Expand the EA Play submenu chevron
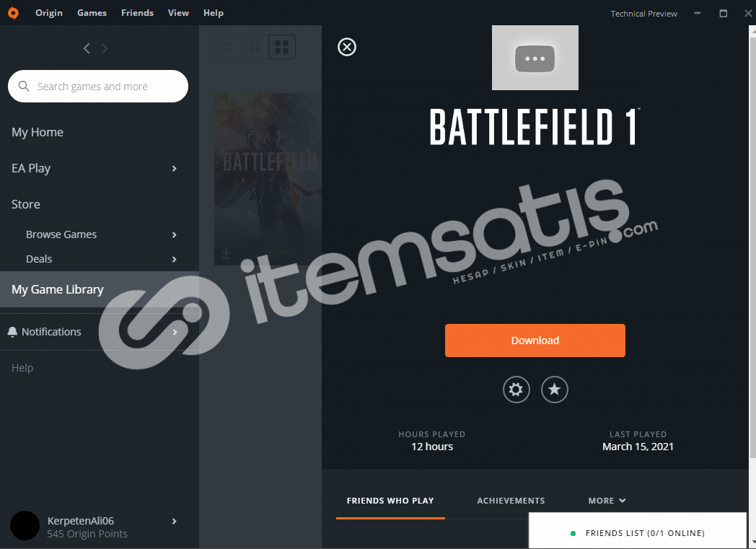The image size is (756, 549). click(174, 168)
